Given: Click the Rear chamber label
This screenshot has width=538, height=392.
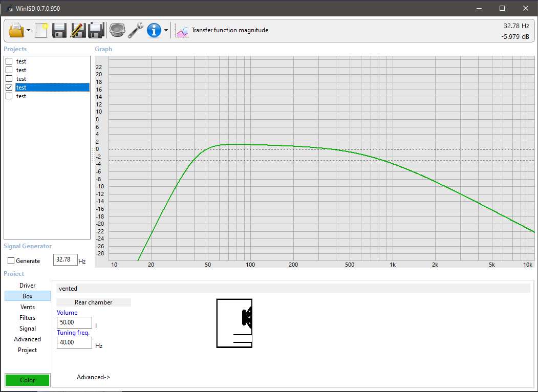Looking at the screenshot, I should click(93, 302).
